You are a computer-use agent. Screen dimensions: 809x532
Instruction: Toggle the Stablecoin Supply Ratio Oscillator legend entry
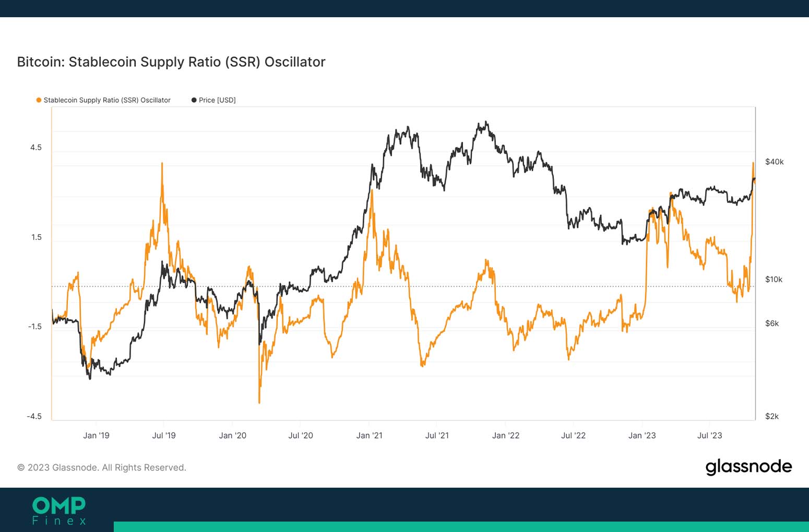click(x=103, y=100)
